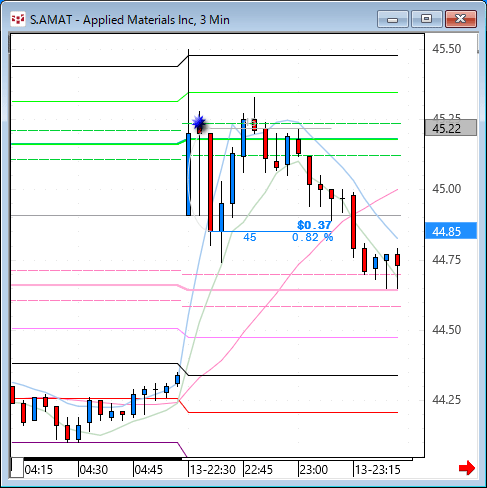
Task: Click the 44.25 price axis label
Action: (447, 400)
